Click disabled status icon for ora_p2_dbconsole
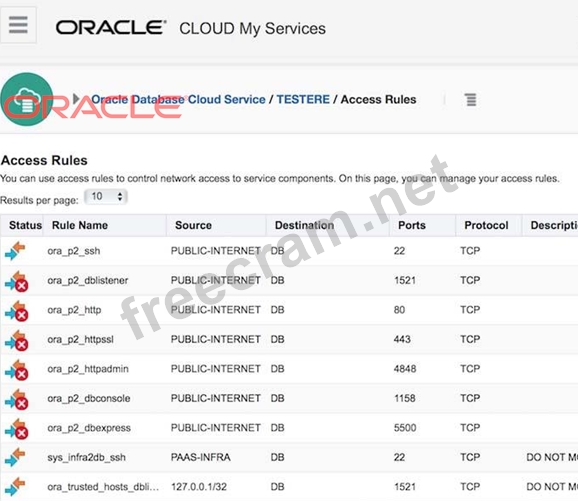The image size is (578, 501). (x=17, y=399)
